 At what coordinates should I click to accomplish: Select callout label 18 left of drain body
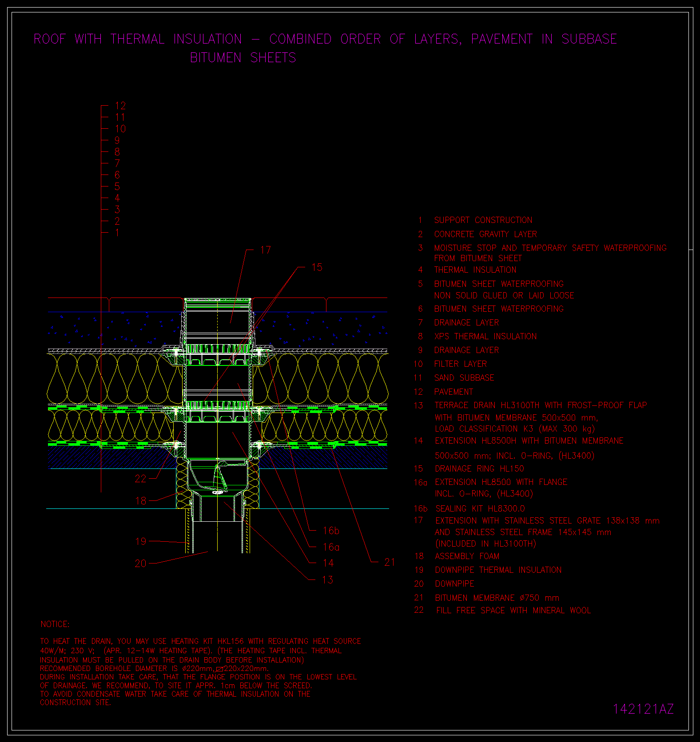pos(140,501)
